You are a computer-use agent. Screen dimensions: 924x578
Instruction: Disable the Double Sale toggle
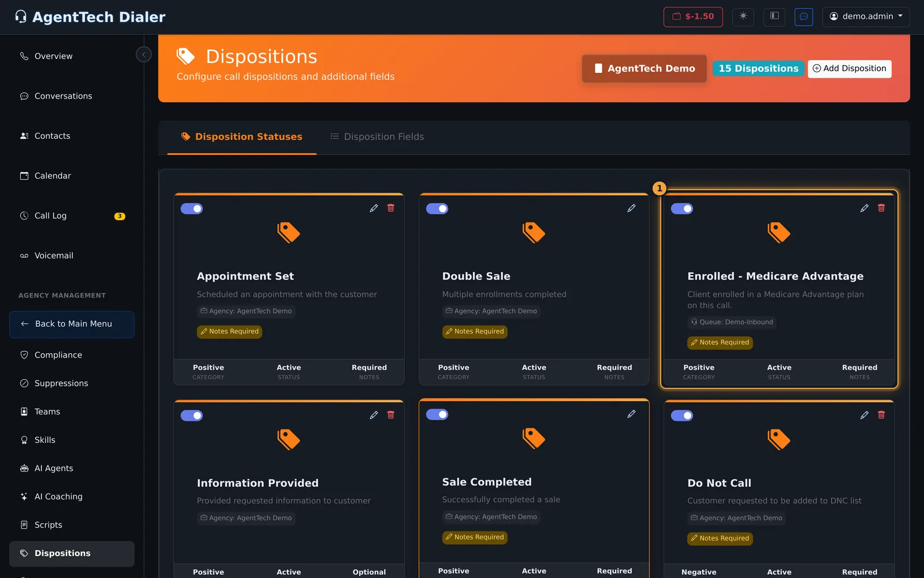437,209
